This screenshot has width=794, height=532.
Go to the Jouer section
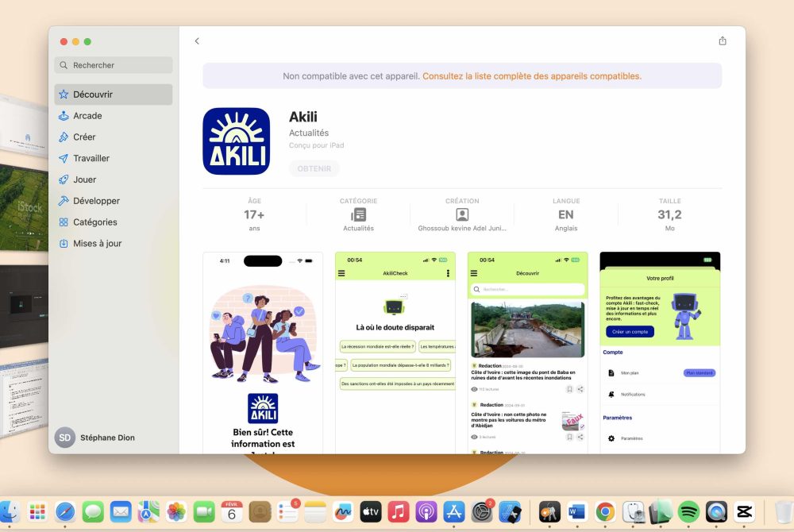coord(114,179)
